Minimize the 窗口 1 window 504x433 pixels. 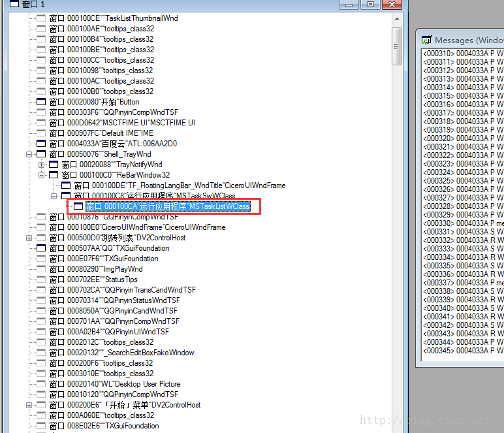click(349, 5)
